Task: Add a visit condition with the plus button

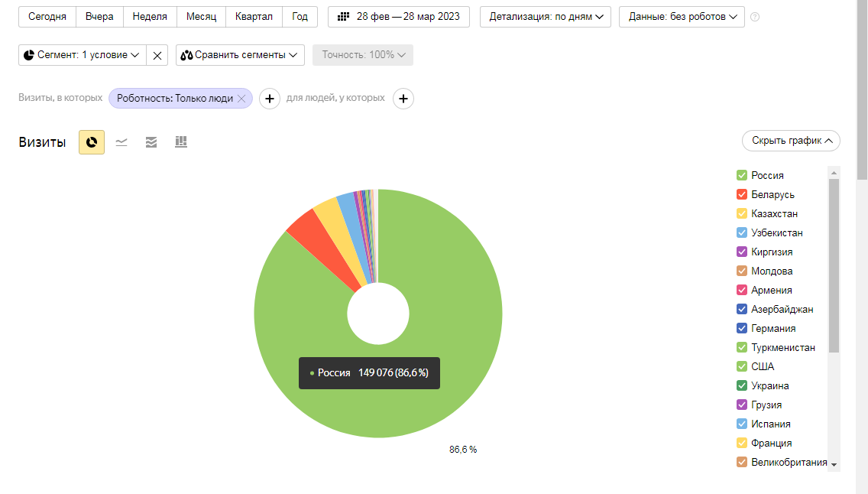Action: click(270, 99)
